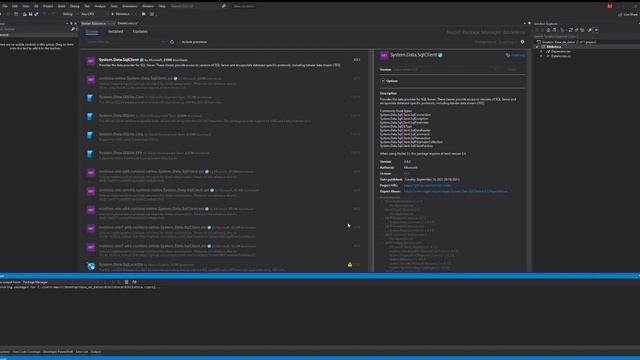
Task: Click the Toolbox search magnifier icon
Action: [73, 29]
